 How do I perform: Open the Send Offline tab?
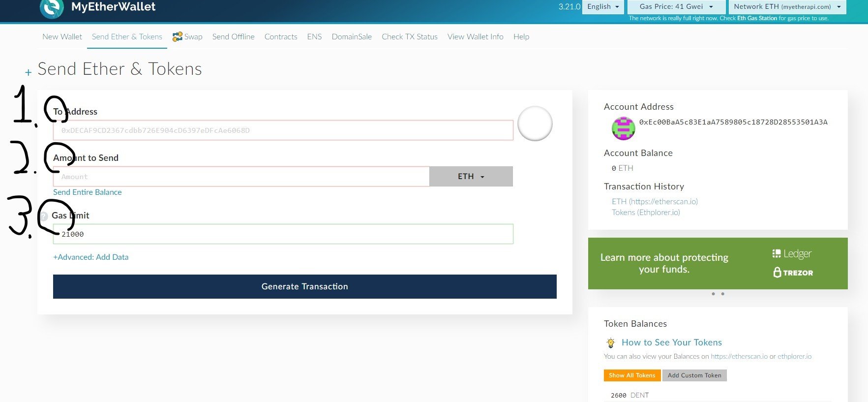click(x=234, y=37)
